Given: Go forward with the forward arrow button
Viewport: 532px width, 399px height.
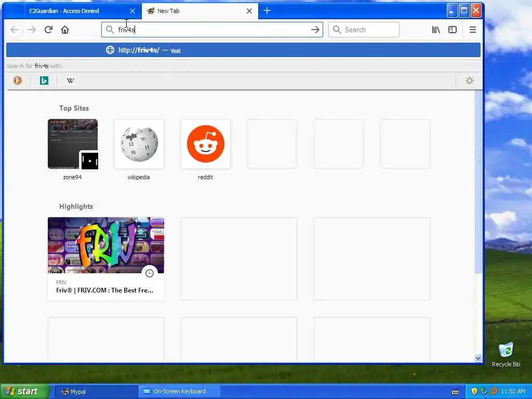Looking at the screenshot, I should 32,30.
